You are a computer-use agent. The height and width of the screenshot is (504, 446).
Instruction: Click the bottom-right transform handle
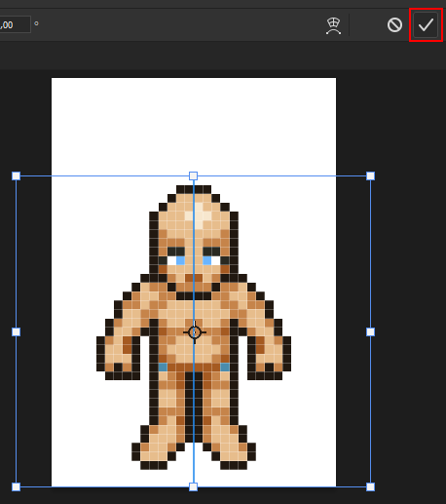(x=370, y=486)
